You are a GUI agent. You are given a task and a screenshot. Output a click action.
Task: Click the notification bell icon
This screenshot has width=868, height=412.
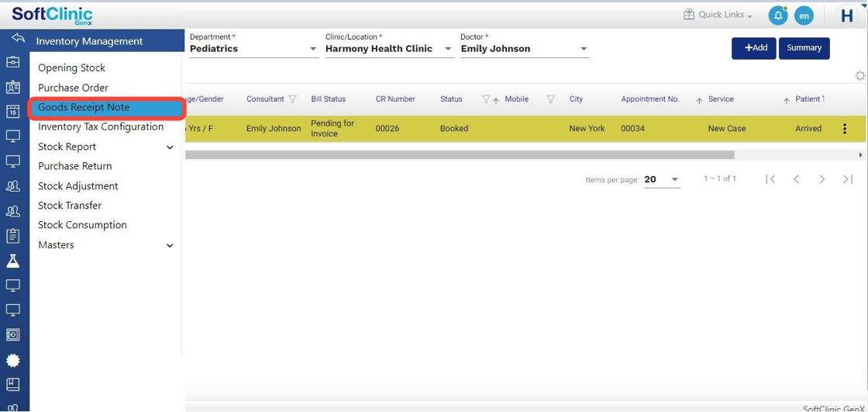pyautogui.click(x=777, y=16)
